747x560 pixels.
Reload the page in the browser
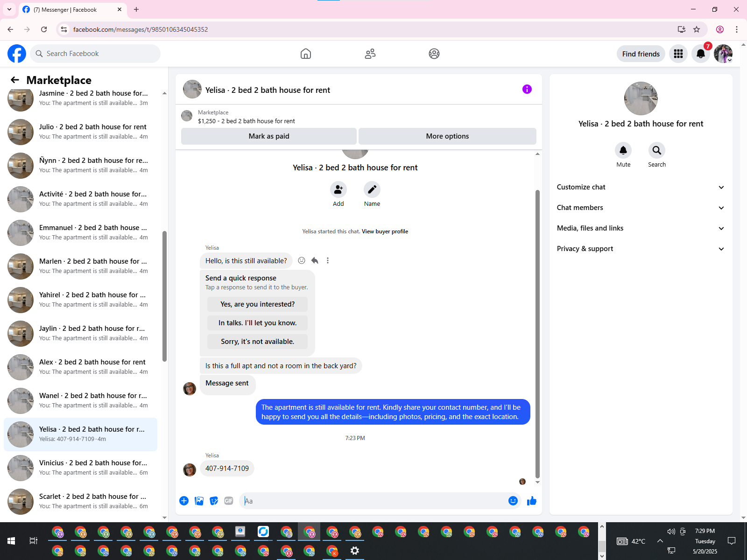[44, 29]
